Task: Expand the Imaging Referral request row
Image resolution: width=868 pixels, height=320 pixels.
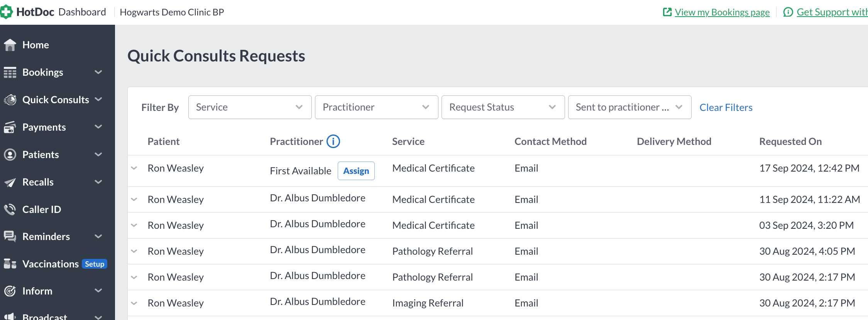Action: coord(134,303)
